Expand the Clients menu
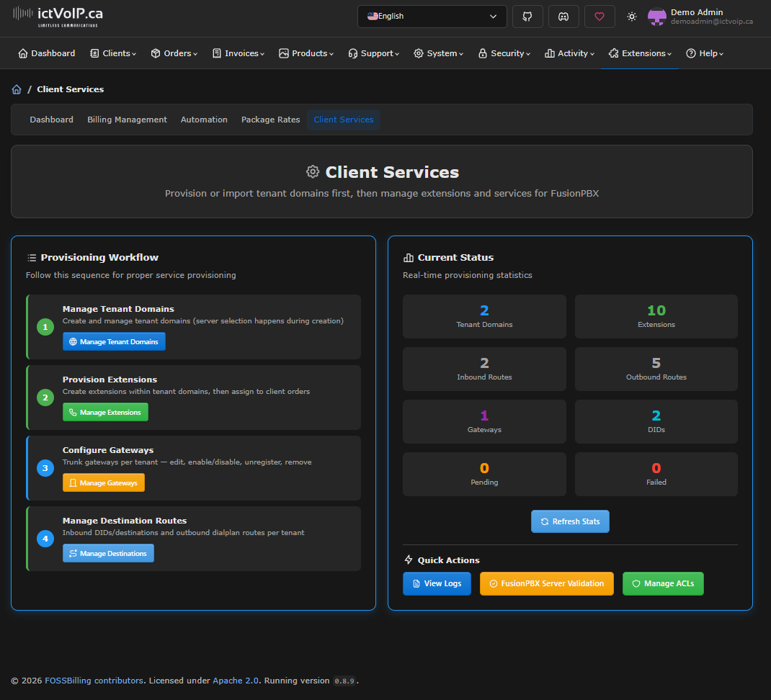The width and height of the screenshot is (771, 700). click(x=113, y=53)
